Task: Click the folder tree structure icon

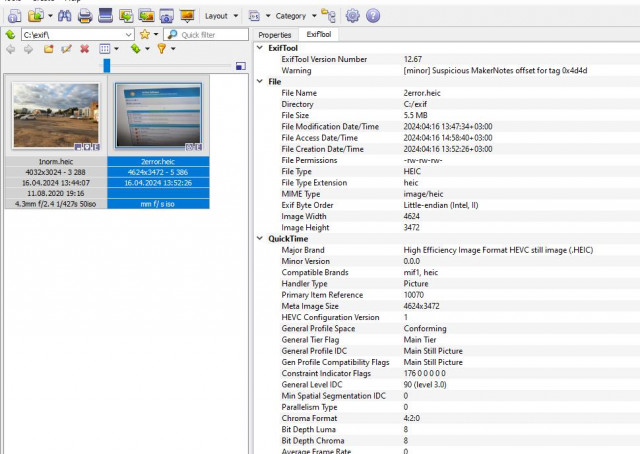Action: [328, 16]
